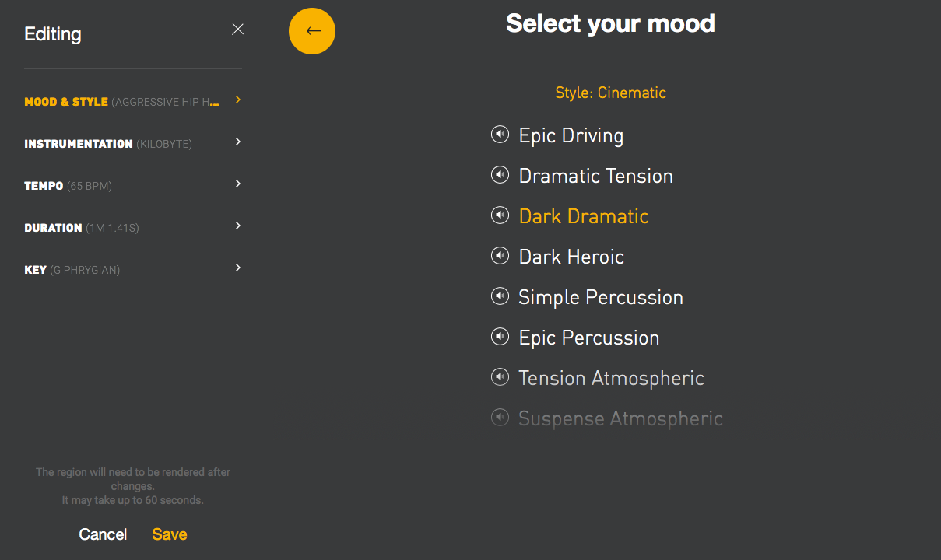Play the Epic Percussion preview

coord(500,337)
